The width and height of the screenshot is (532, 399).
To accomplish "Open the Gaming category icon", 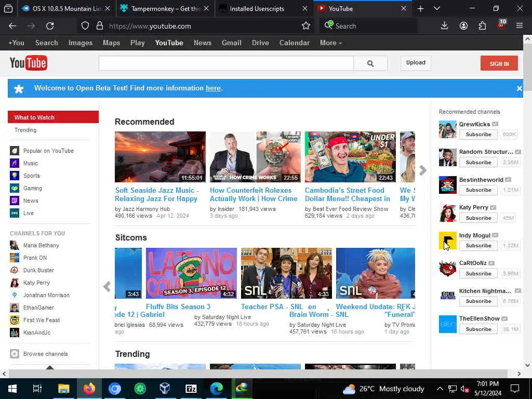I will pyautogui.click(x=14, y=188).
